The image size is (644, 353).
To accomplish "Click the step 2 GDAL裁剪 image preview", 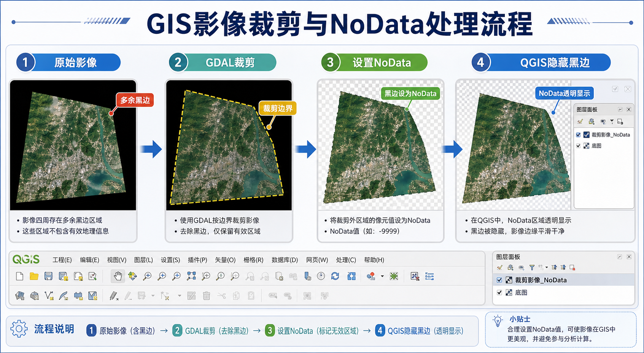I will (x=229, y=145).
